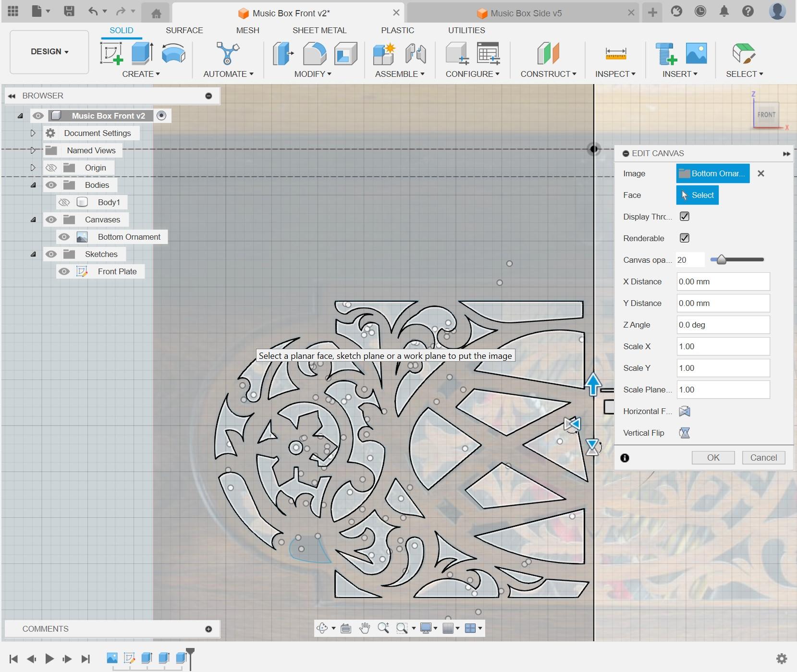Open the SELECT dropdown menu

point(744,73)
